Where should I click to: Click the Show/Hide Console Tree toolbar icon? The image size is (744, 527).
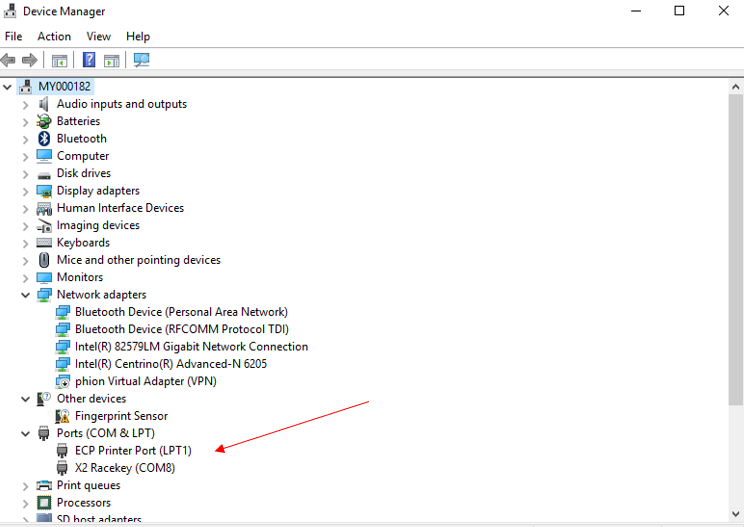[60, 61]
